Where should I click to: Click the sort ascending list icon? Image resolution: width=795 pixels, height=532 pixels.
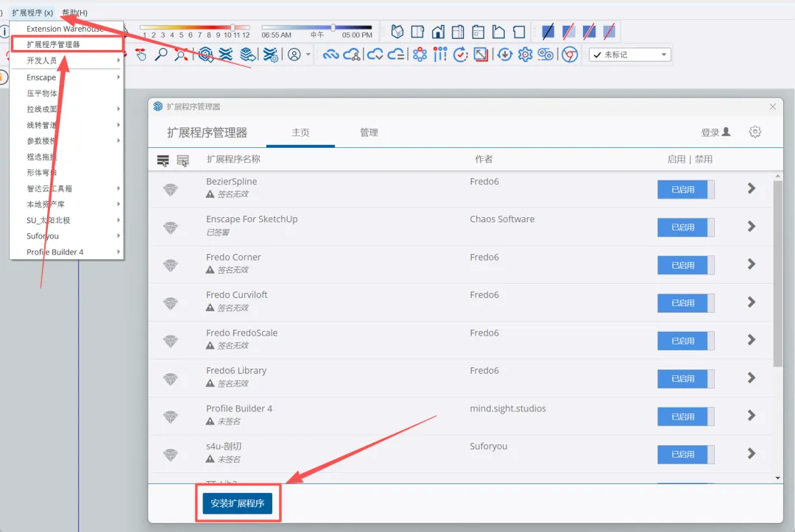pyautogui.click(x=183, y=160)
